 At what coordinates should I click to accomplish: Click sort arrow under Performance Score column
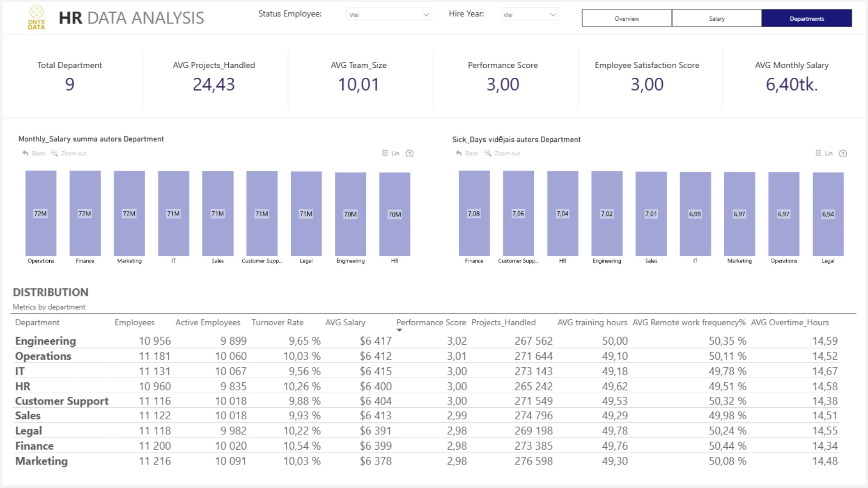(399, 330)
